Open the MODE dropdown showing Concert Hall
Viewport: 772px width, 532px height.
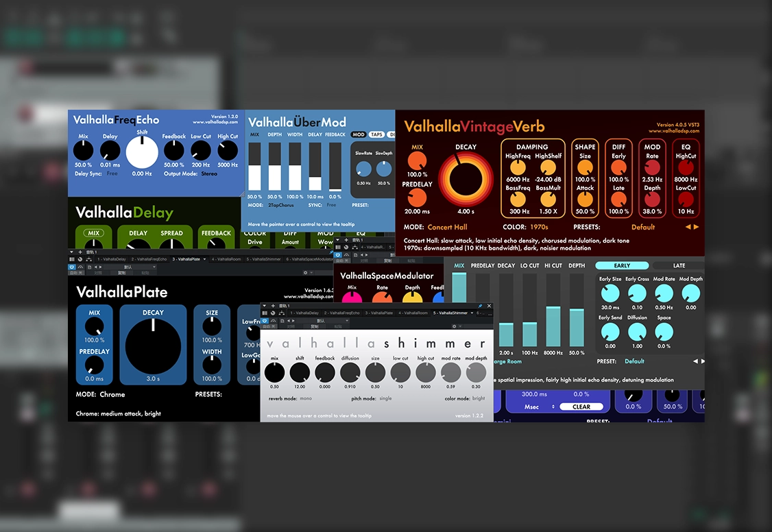(x=448, y=227)
